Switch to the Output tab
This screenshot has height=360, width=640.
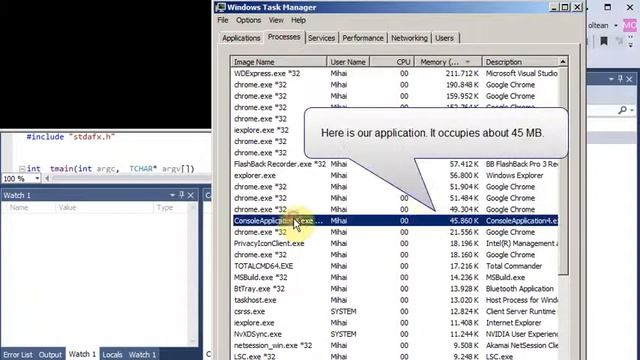(50, 355)
